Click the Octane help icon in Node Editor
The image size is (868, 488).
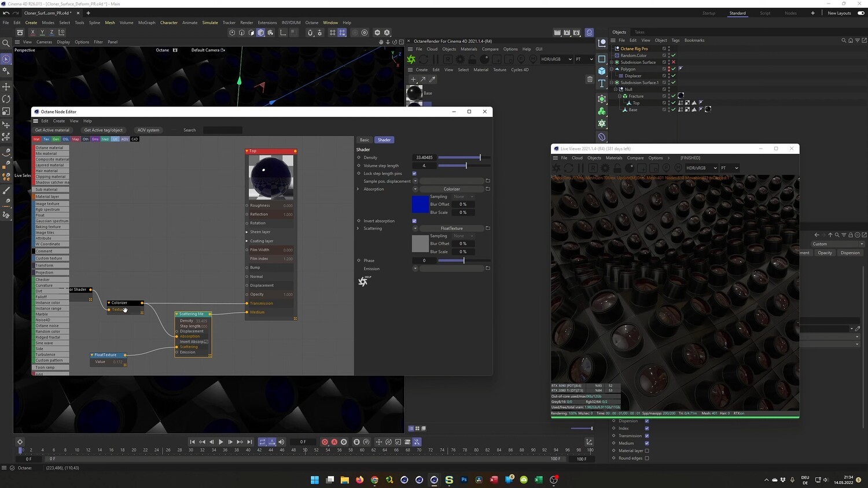[364, 281]
